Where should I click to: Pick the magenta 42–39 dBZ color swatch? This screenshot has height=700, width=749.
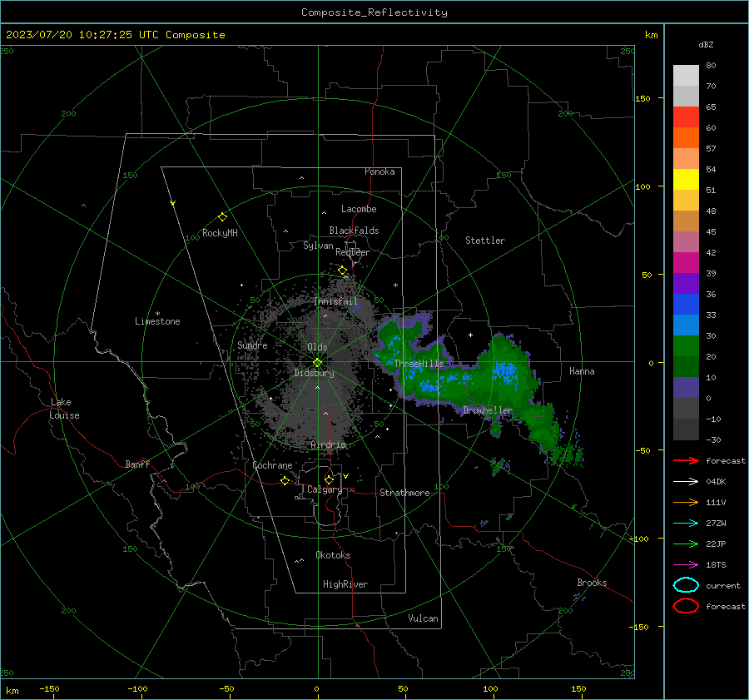coord(686,263)
